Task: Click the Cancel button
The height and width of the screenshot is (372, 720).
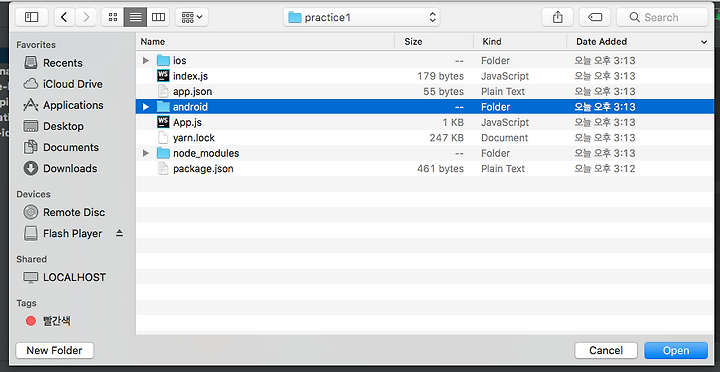Action: tap(606, 350)
